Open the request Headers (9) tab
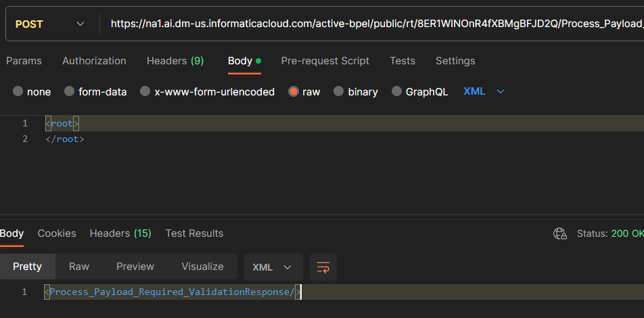The image size is (644, 318). [x=175, y=61]
